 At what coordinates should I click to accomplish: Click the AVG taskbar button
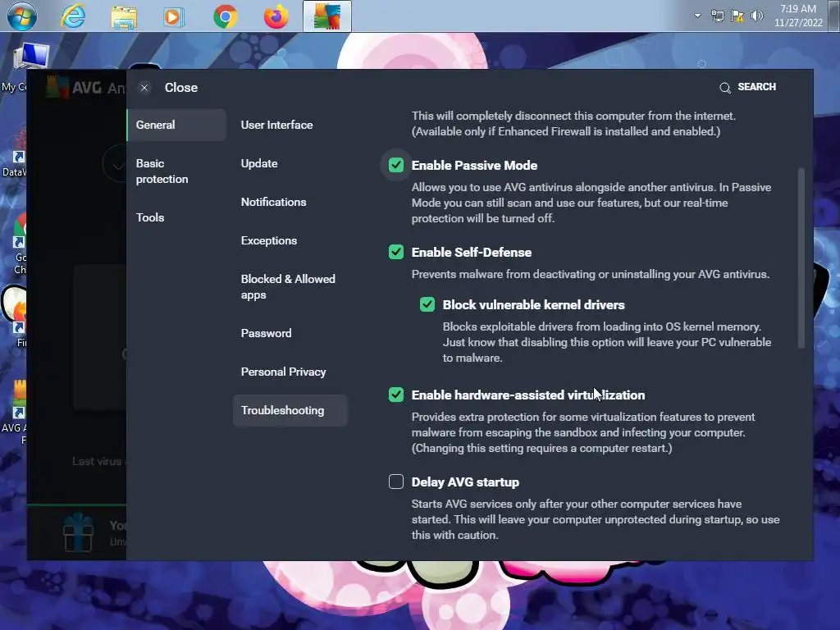[327, 16]
